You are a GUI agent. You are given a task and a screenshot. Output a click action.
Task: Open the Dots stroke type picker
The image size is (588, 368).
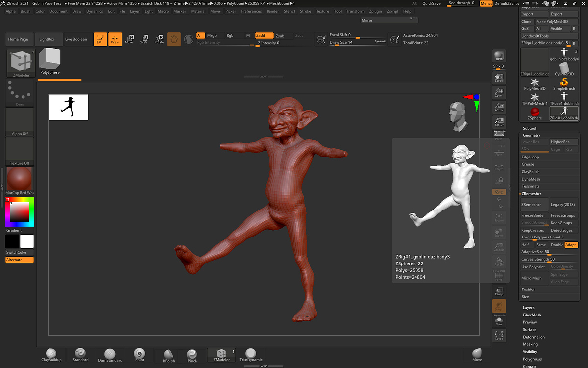point(20,93)
